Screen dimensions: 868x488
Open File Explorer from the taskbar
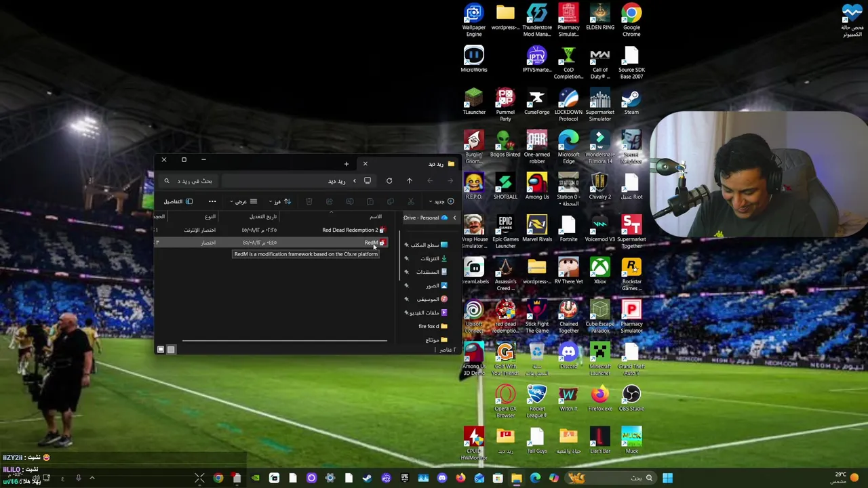[x=516, y=478]
